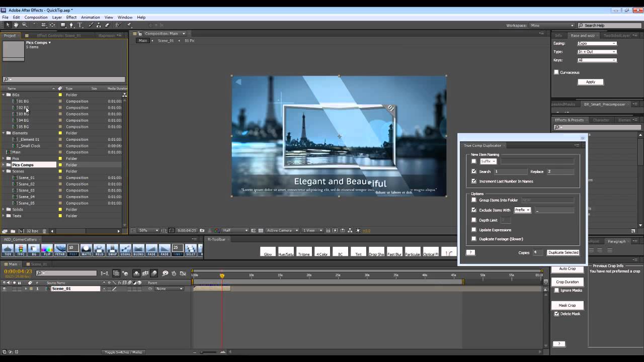Open the comp mini-flowchart in timeline
Image resolution: width=644 pixels, height=362 pixels.
pyautogui.click(x=104, y=274)
